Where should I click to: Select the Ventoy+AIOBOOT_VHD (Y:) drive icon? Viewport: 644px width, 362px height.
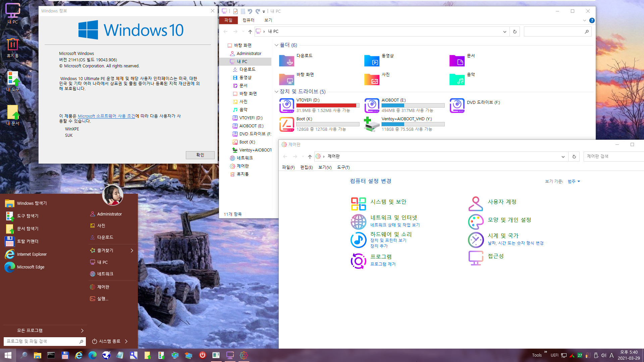(x=372, y=124)
